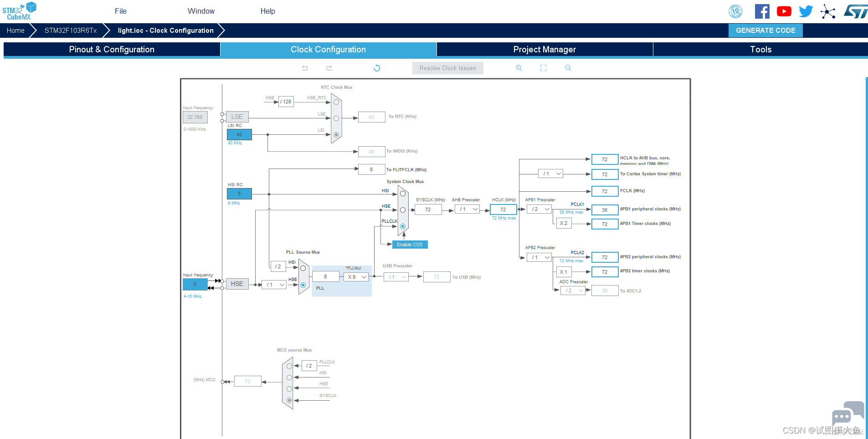Click the Resolve Clock Issues button
The width and height of the screenshot is (868, 439).
448,68
